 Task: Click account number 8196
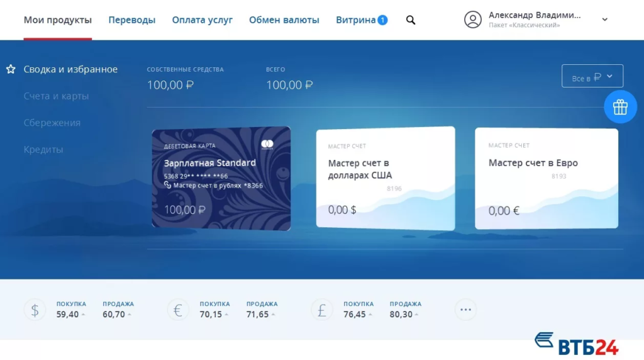coord(394,189)
